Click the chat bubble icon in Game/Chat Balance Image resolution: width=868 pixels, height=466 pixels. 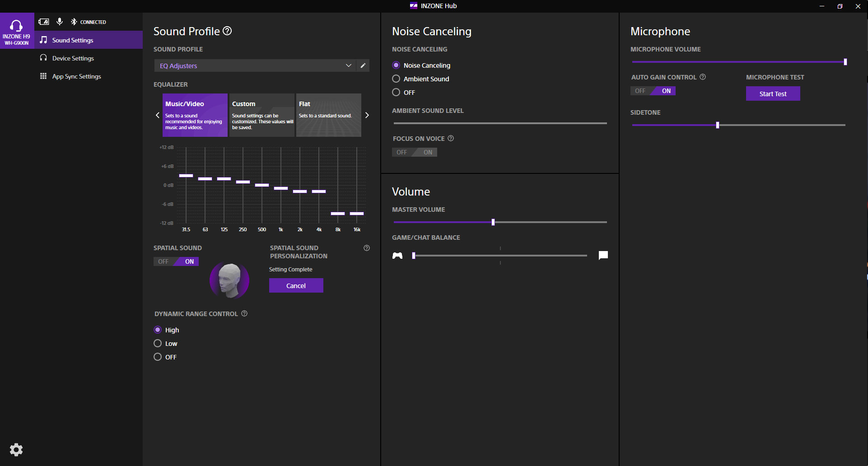603,256
